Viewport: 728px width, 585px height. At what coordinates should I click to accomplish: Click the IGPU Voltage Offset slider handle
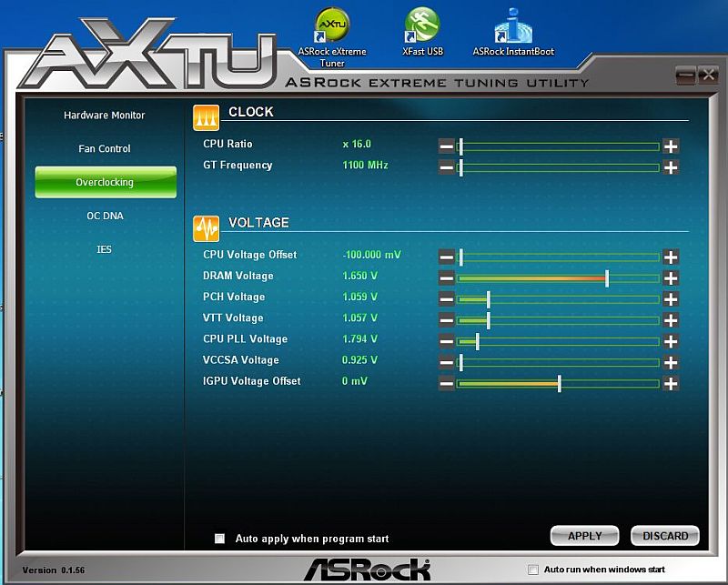560,384
